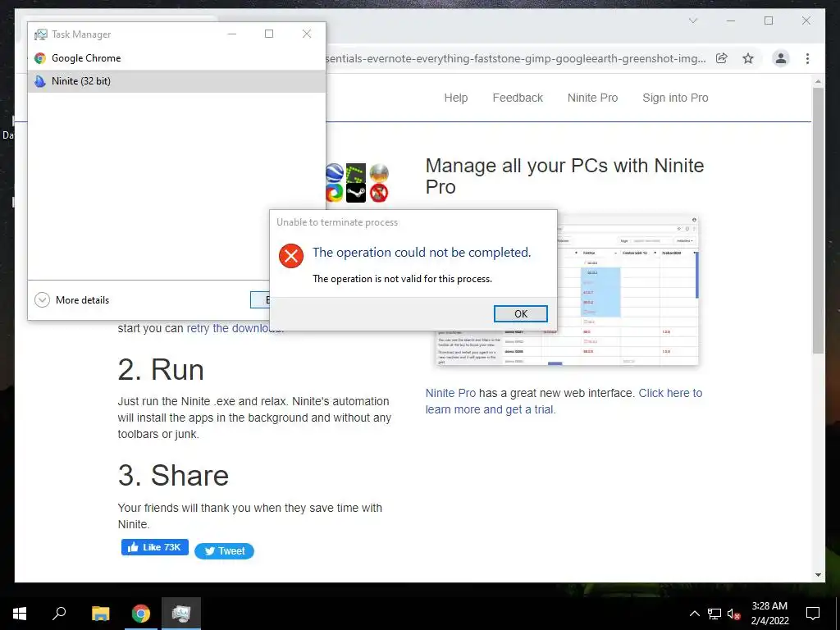Image resolution: width=840 pixels, height=630 pixels.
Task: Bookmark this page with the star icon
Action: click(748, 58)
